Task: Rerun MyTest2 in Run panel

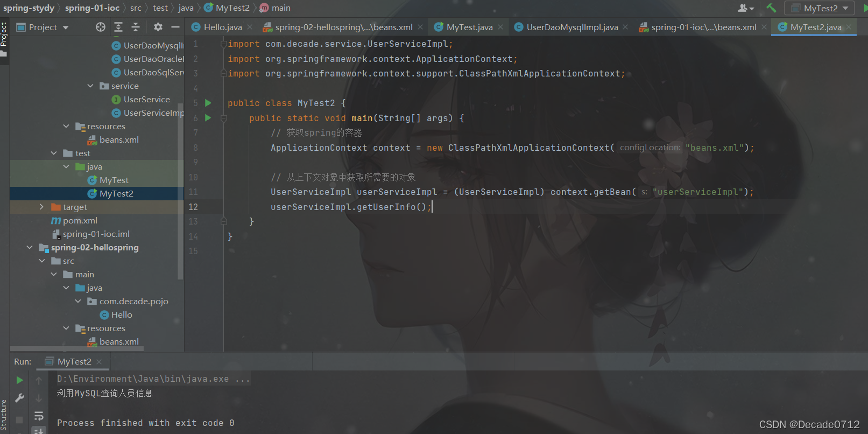Action: pyautogui.click(x=19, y=380)
